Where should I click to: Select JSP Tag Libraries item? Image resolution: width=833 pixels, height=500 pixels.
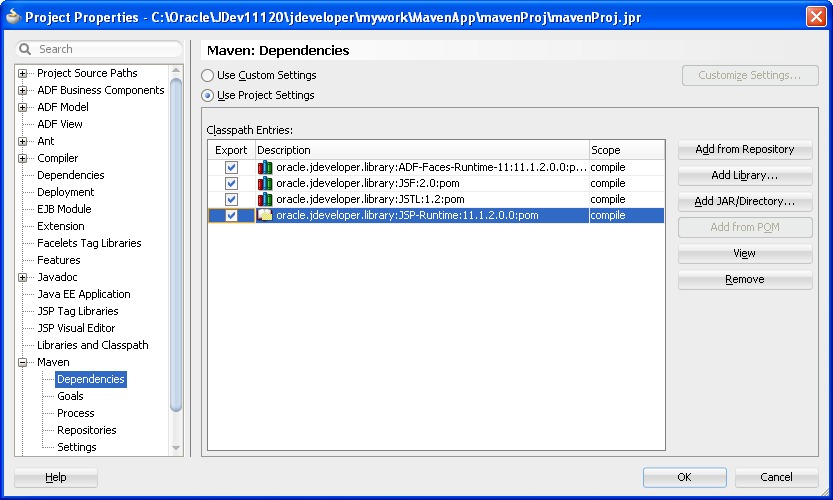tap(78, 311)
